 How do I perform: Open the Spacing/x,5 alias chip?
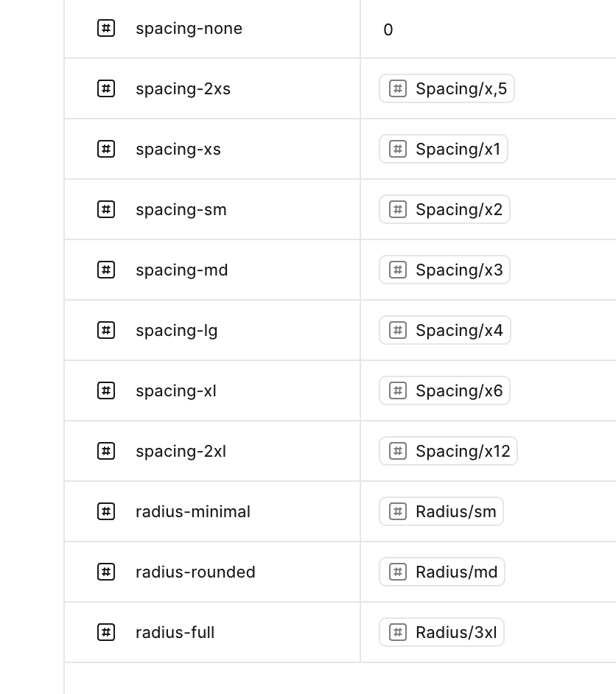(x=447, y=89)
